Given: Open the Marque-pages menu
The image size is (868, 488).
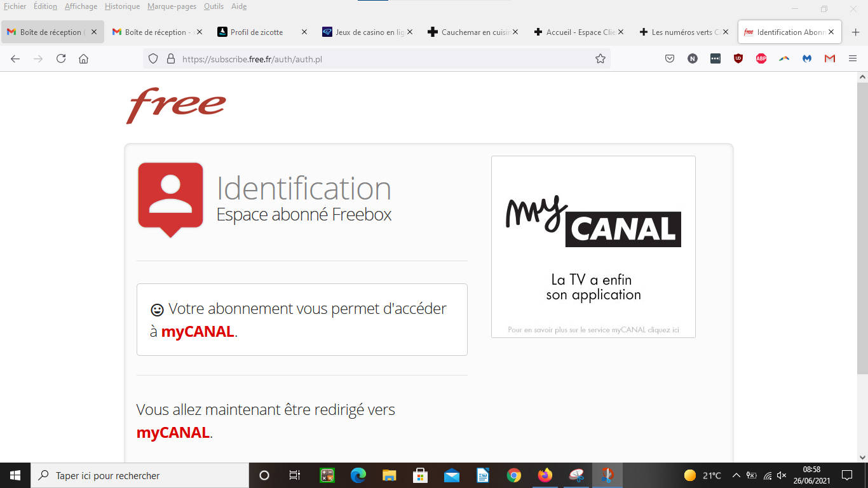Looking at the screenshot, I should (x=172, y=6).
